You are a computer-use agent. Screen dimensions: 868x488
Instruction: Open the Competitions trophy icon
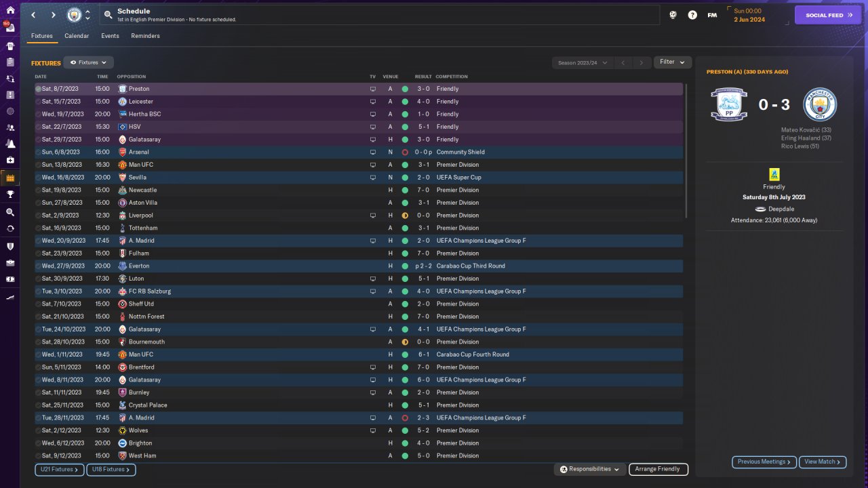[x=10, y=194]
